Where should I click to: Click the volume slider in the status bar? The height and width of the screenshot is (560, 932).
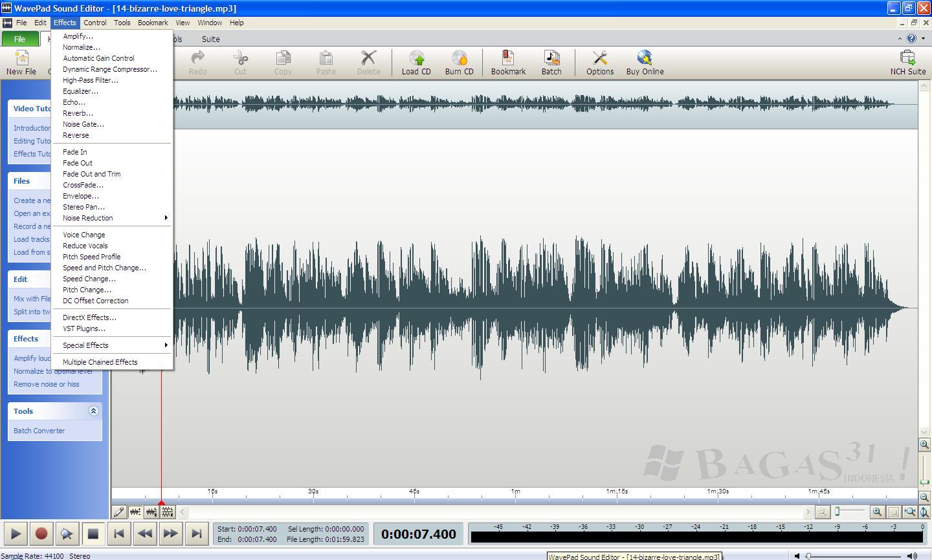854,555
